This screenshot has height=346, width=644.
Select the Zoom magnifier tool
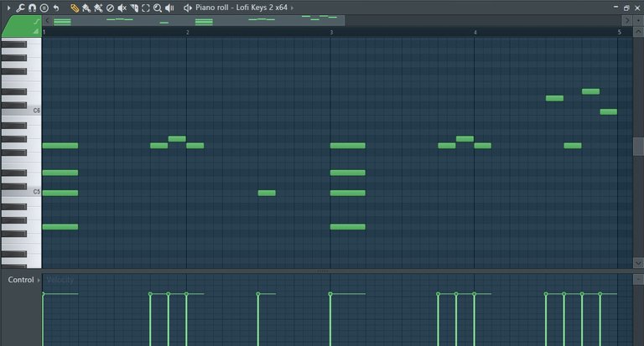158,8
